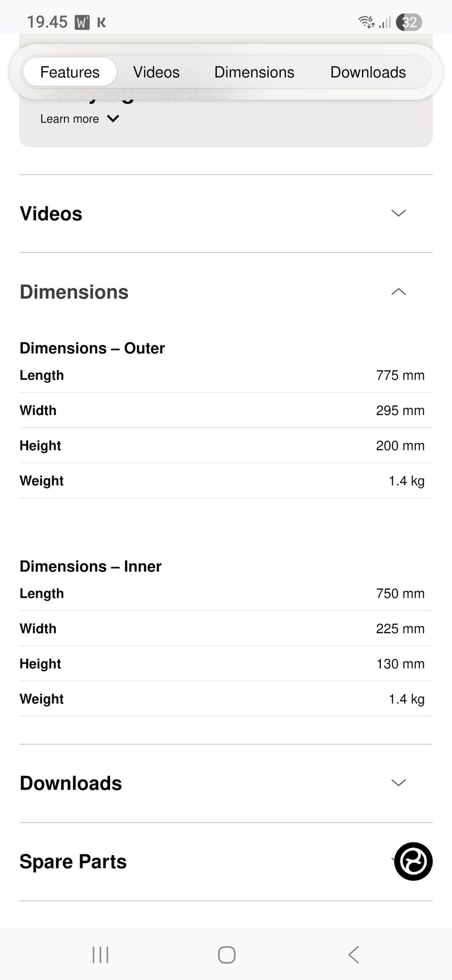452x980 pixels.
Task: Jump to the Dimensions tab
Action: tap(254, 72)
